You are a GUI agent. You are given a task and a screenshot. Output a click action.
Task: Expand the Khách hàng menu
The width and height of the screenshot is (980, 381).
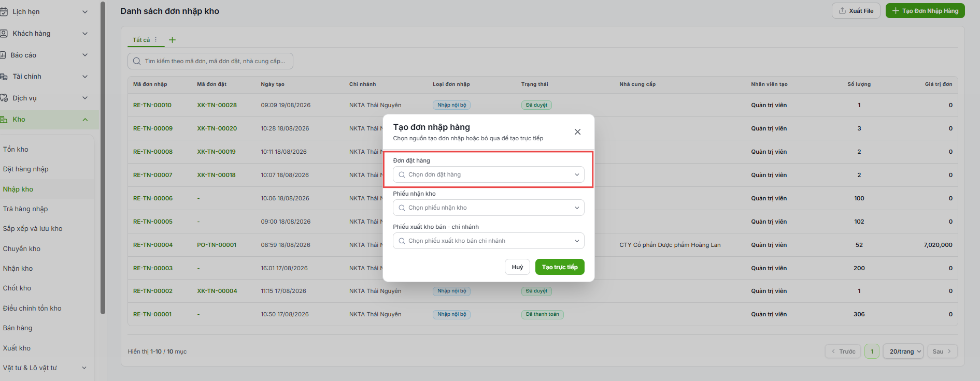click(85, 34)
